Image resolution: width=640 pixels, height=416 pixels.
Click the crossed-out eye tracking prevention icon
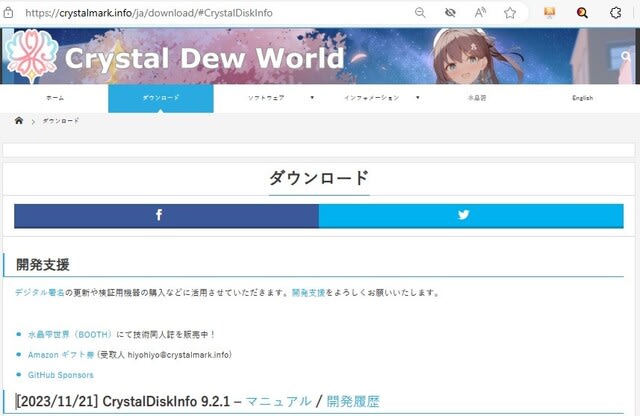point(450,13)
